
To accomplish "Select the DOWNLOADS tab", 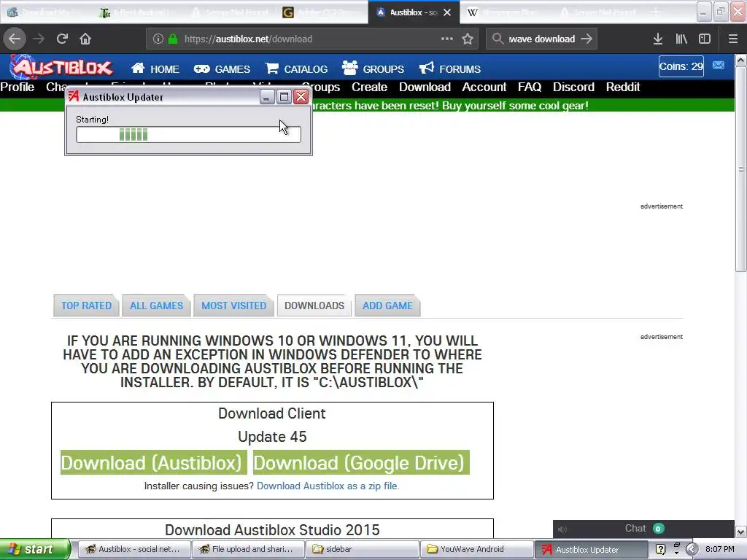I will click(x=314, y=306).
